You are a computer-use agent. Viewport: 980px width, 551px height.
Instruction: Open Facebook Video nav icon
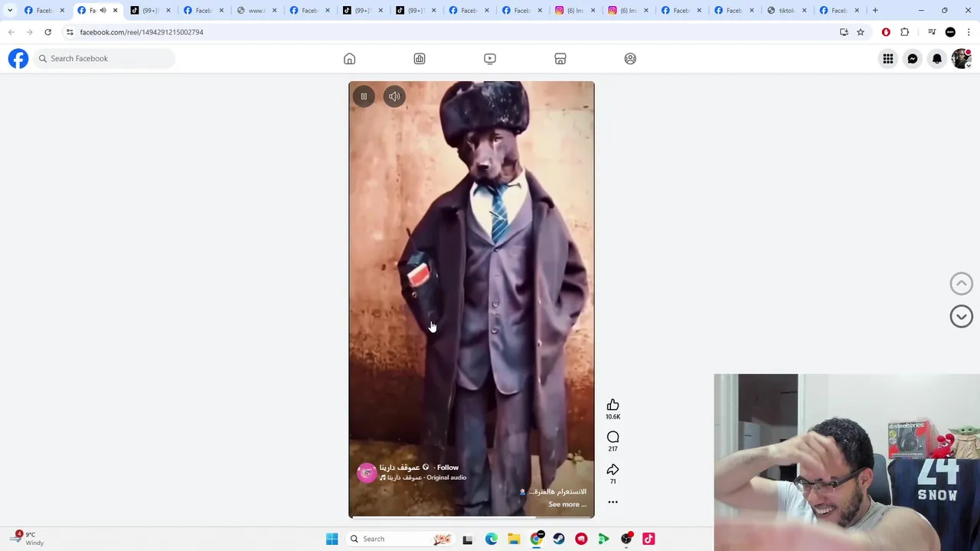[x=490, y=59]
